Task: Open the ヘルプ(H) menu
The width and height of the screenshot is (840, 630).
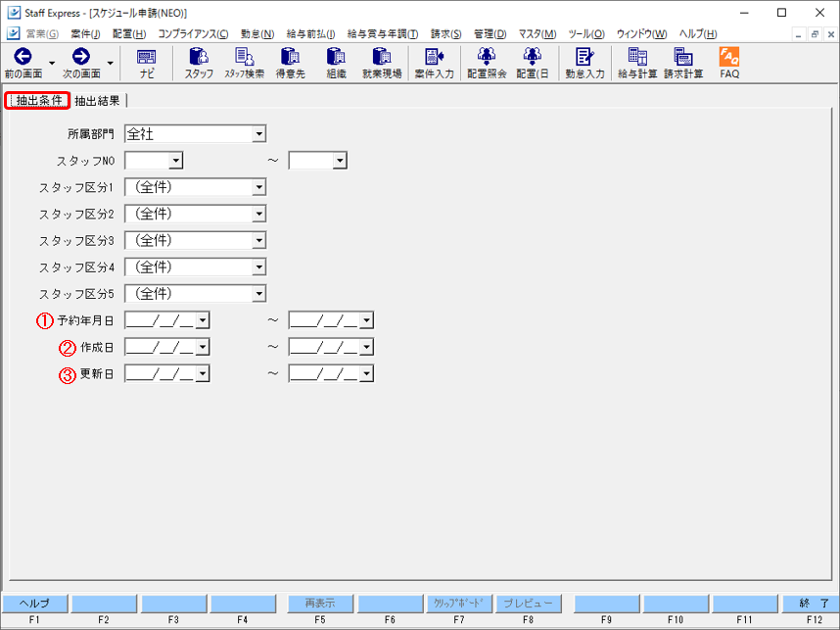Action: tap(697, 33)
